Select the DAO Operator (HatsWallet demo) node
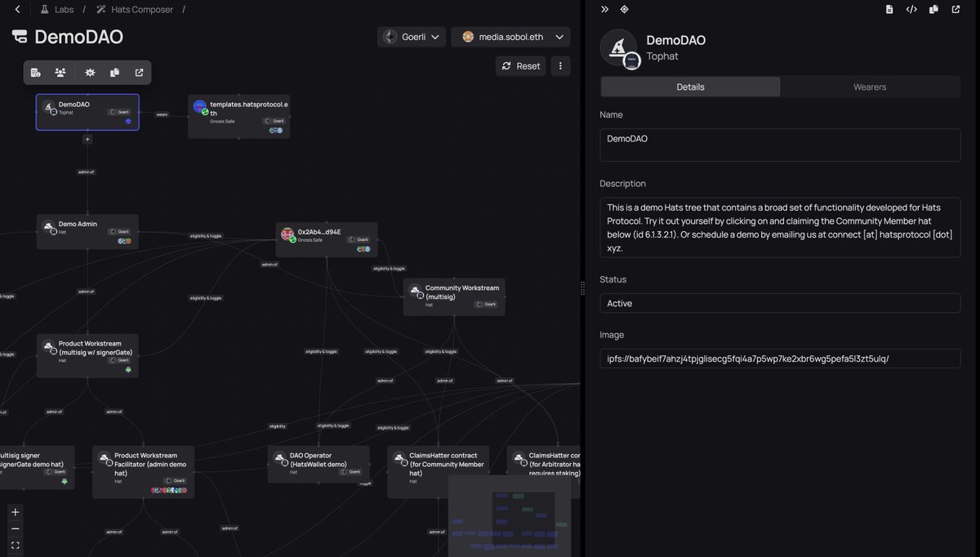This screenshot has width=980, height=557. click(x=318, y=464)
